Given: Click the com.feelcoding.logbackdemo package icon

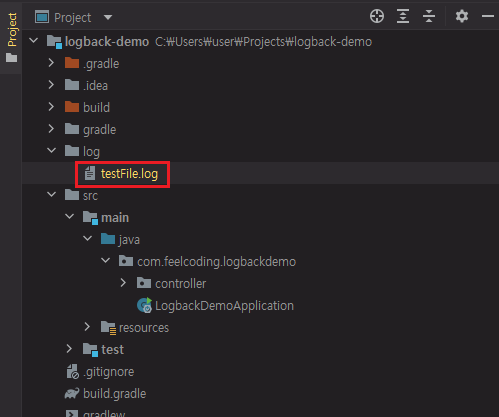Looking at the screenshot, I should click(x=126, y=261).
